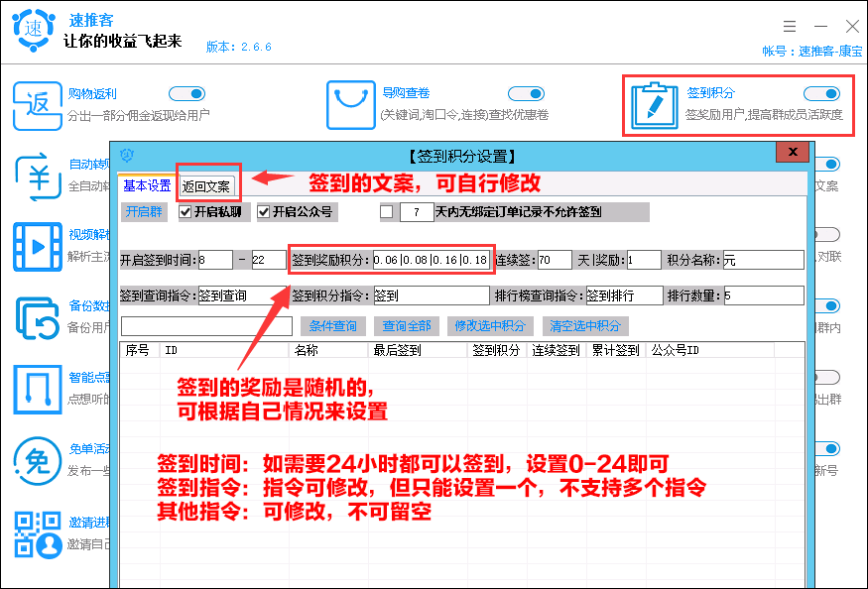
Task: Click the 签到积分指令 field
Action: pyautogui.click(x=432, y=295)
